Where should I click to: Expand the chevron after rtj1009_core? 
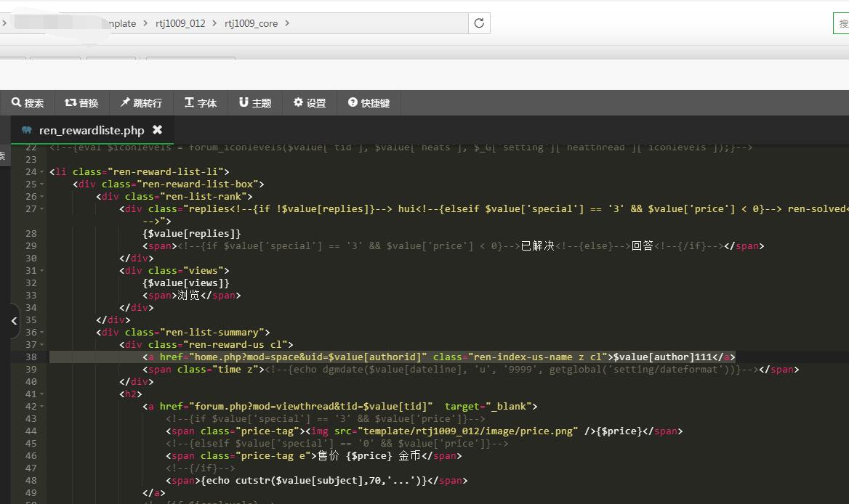point(287,23)
